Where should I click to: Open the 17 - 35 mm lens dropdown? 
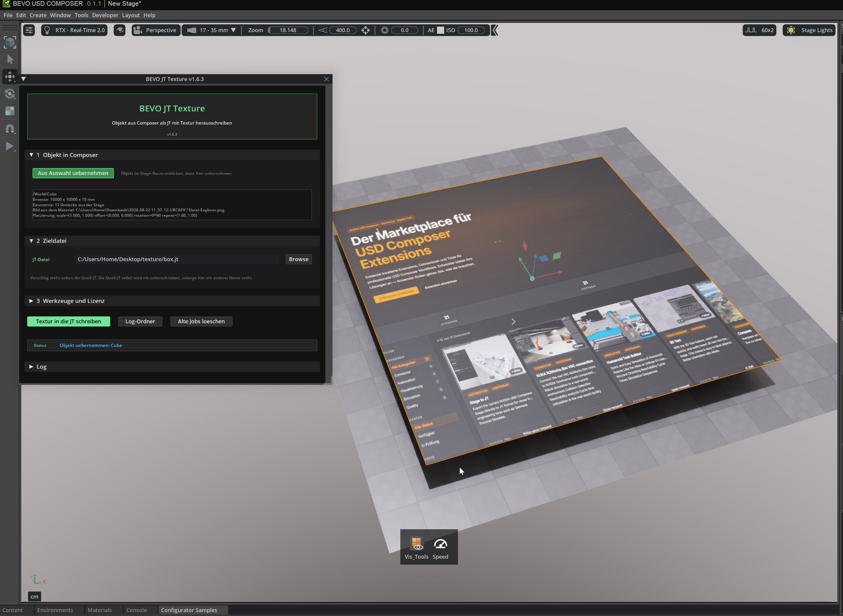(211, 30)
